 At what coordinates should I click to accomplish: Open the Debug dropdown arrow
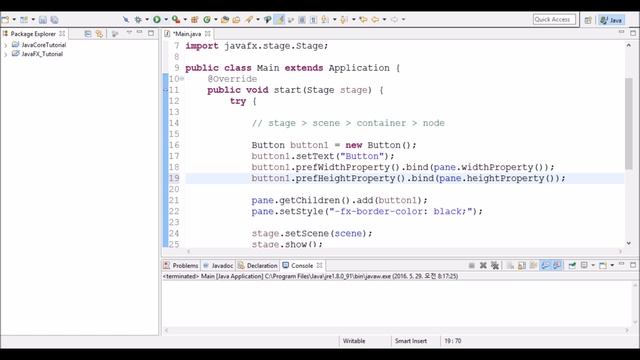[x=147, y=20]
